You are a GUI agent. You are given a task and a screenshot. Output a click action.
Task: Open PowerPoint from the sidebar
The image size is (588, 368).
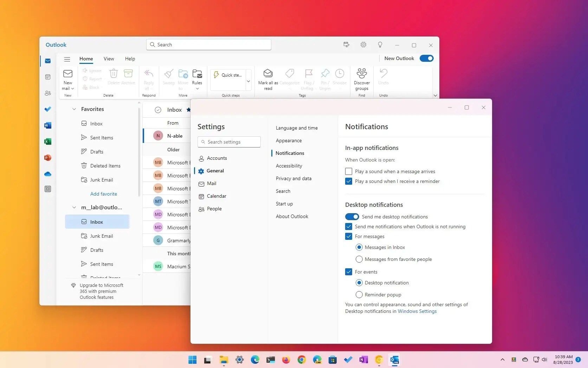point(48,157)
